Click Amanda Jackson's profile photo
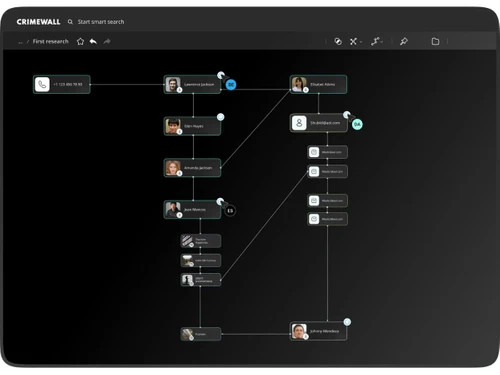This screenshot has height=375, width=500. pos(173,168)
